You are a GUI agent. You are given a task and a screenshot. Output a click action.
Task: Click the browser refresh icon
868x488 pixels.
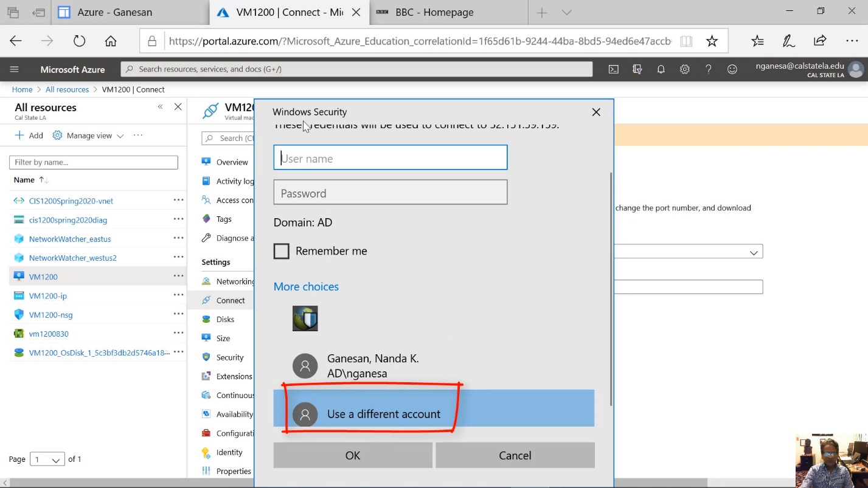[x=79, y=41]
